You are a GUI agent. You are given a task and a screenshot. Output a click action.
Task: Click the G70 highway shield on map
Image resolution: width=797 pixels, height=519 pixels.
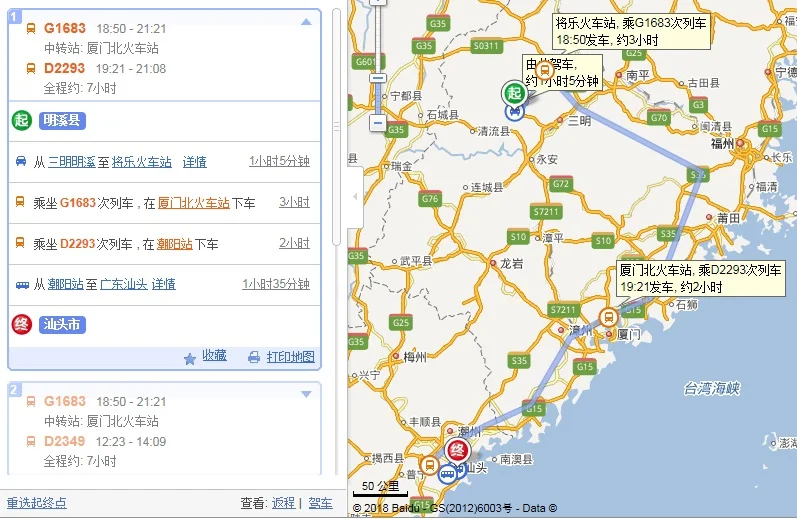point(659,117)
